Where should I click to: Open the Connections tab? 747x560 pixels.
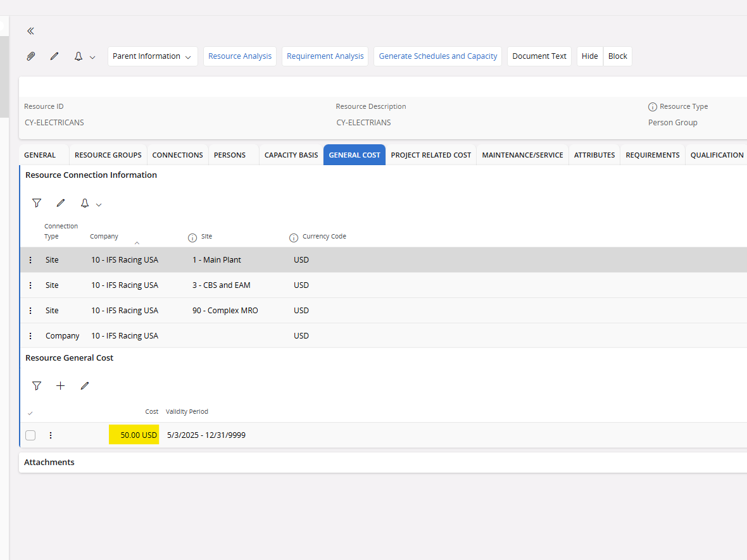pyautogui.click(x=178, y=155)
